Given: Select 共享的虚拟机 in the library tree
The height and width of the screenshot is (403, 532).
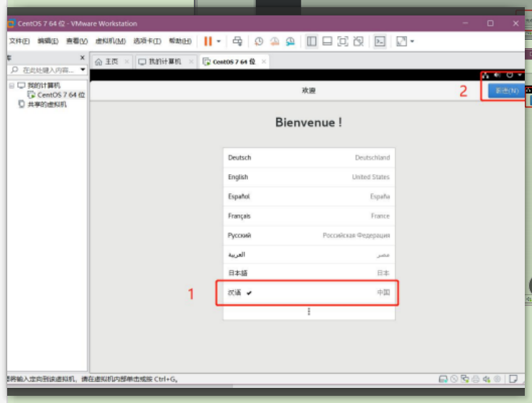Looking at the screenshot, I should click(x=47, y=104).
